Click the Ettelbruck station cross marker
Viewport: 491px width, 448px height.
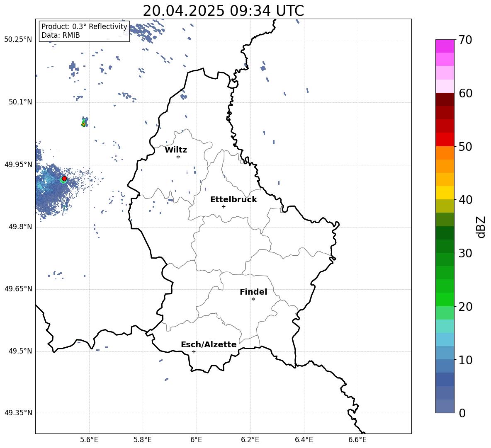(x=224, y=206)
